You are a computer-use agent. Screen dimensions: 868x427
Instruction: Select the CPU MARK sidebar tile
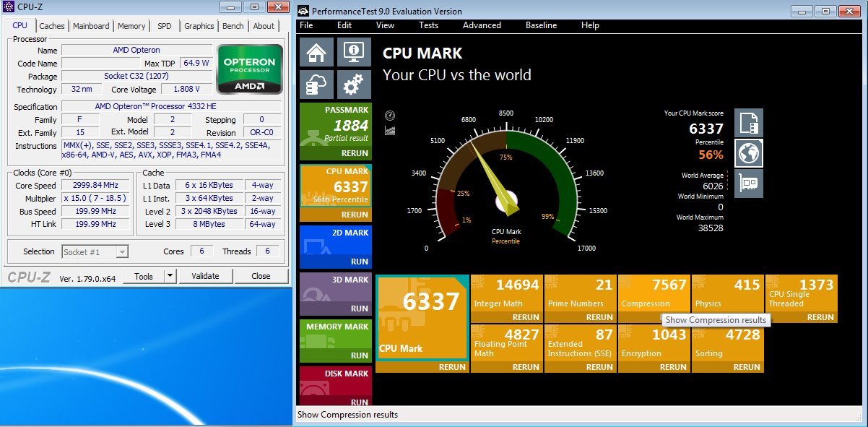tap(335, 193)
